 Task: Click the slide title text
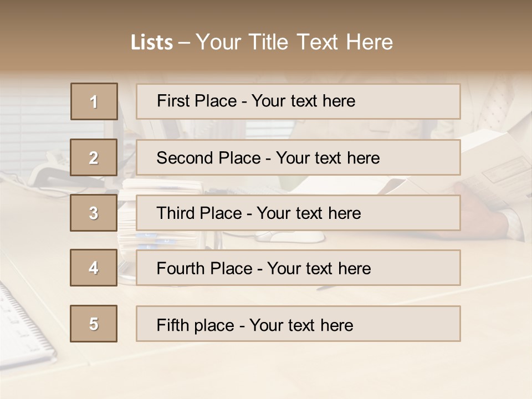click(x=262, y=42)
